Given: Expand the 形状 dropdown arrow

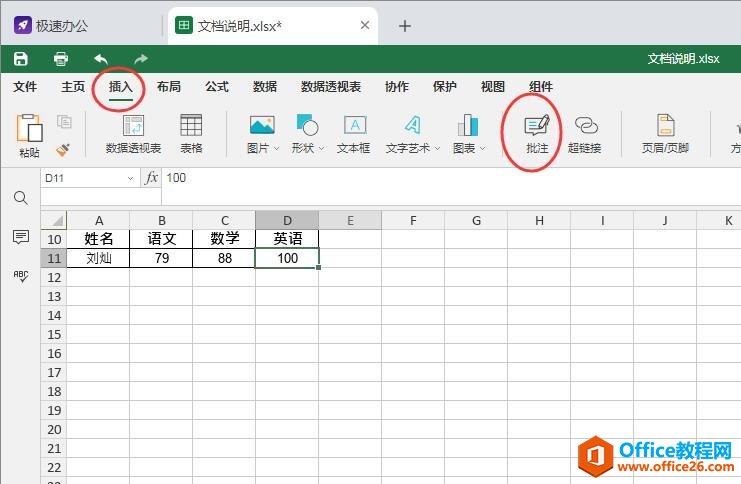Looking at the screenshot, I should (321, 148).
